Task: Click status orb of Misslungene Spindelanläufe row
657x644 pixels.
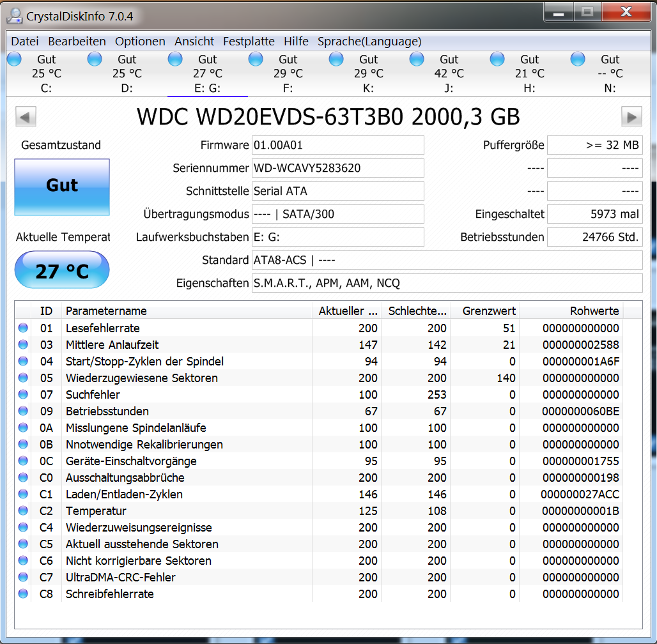Action: pos(23,427)
